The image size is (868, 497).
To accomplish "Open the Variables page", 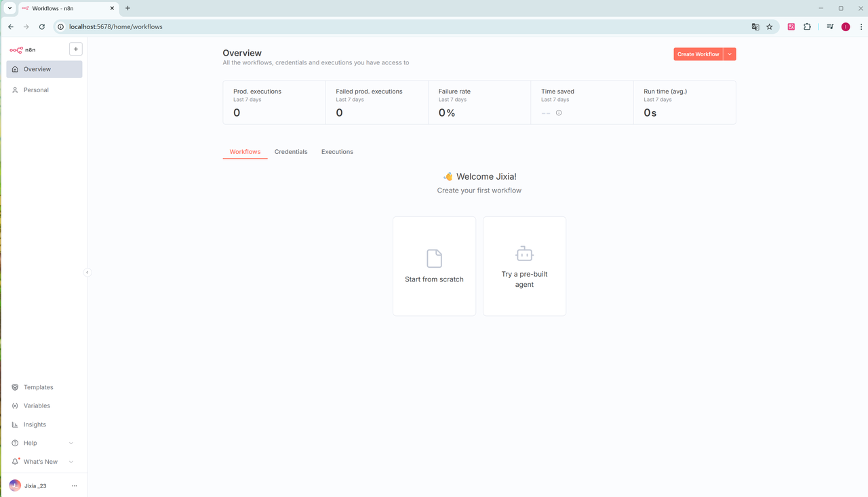I will 45,405.
